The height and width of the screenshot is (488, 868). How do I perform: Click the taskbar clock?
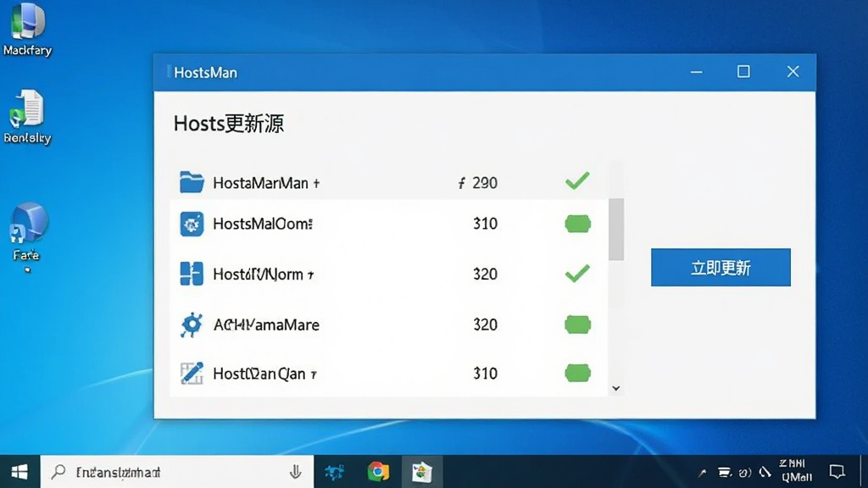tap(796, 470)
